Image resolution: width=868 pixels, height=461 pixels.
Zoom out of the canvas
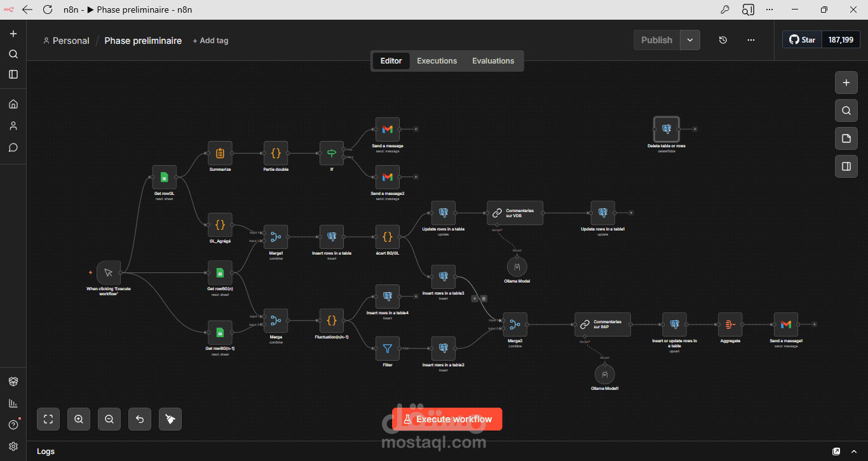tap(109, 419)
